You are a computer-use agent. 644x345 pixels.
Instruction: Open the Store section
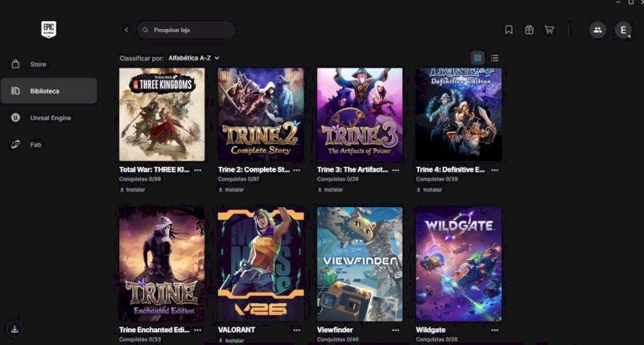pyautogui.click(x=38, y=64)
